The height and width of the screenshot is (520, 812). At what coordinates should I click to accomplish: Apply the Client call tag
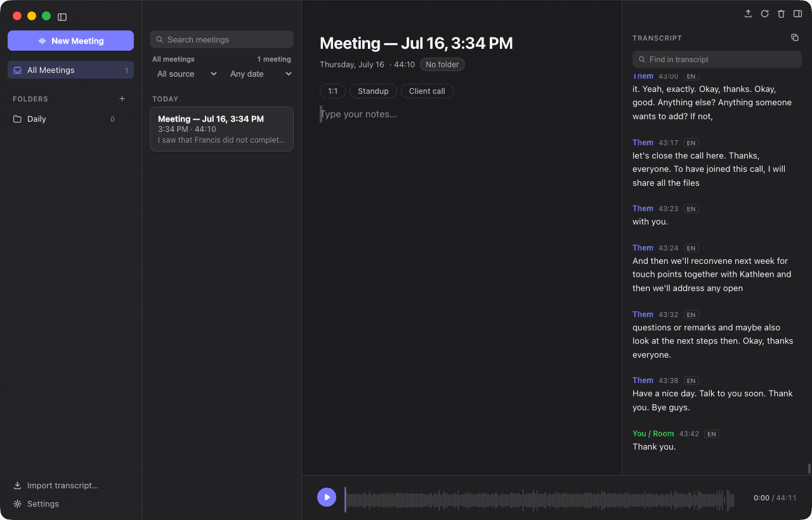pos(427,91)
